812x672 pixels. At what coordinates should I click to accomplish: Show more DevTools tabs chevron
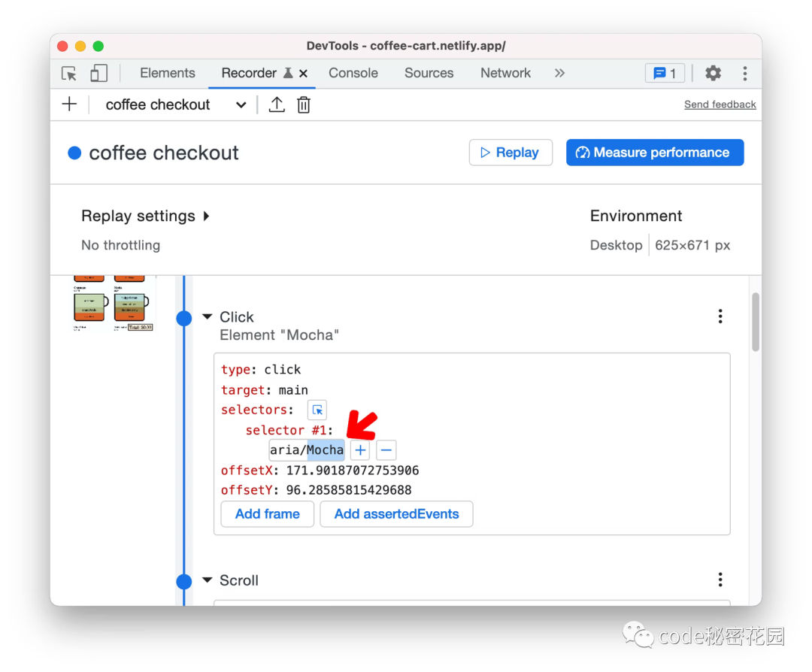tap(559, 73)
